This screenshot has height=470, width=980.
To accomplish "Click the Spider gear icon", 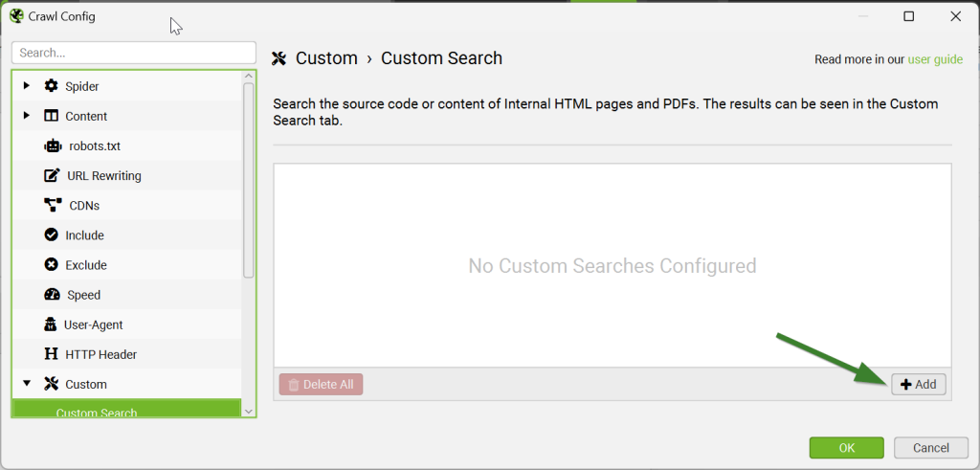I will [x=51, y=86].
